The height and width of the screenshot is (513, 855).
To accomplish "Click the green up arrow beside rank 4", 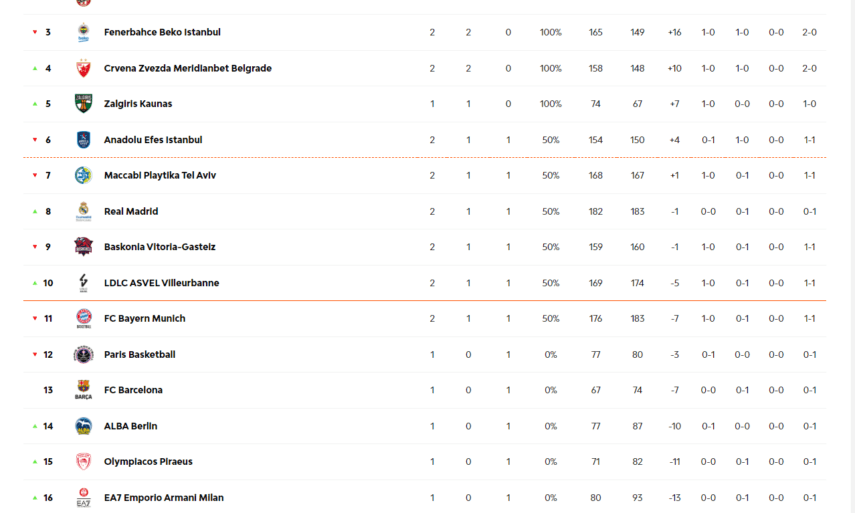I will [35, 68].
